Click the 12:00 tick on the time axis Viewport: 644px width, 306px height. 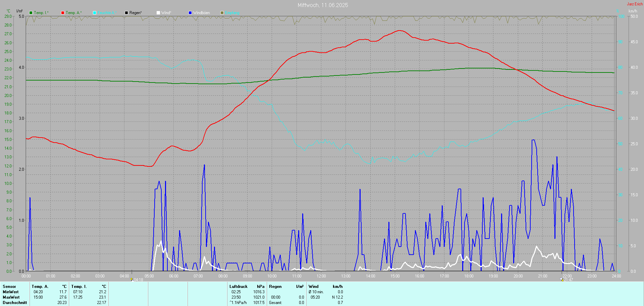pyautogui.click(x=321, y=276)
